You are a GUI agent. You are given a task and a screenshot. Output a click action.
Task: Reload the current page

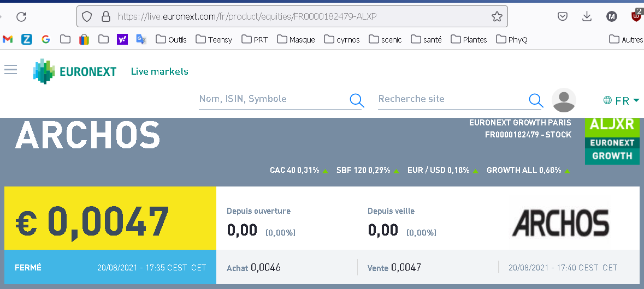21,17
